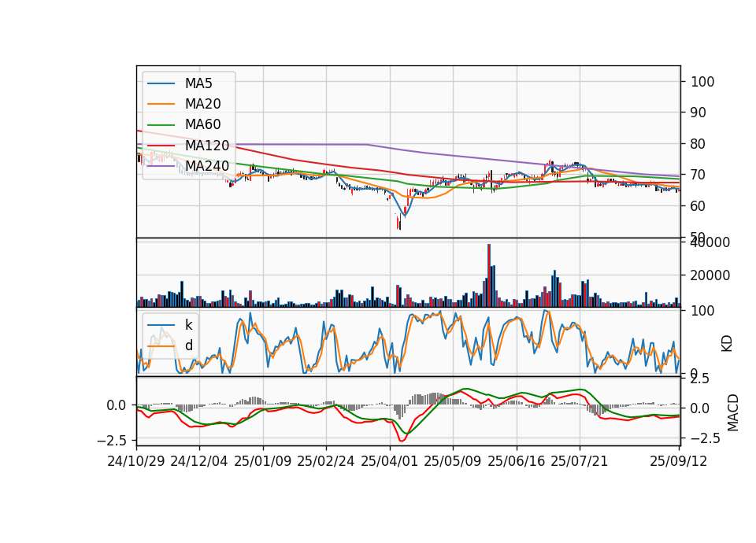Viewport: 756px width, 543px height.
Task: Click the 25/02/24 date axis label
Action: 326,461
